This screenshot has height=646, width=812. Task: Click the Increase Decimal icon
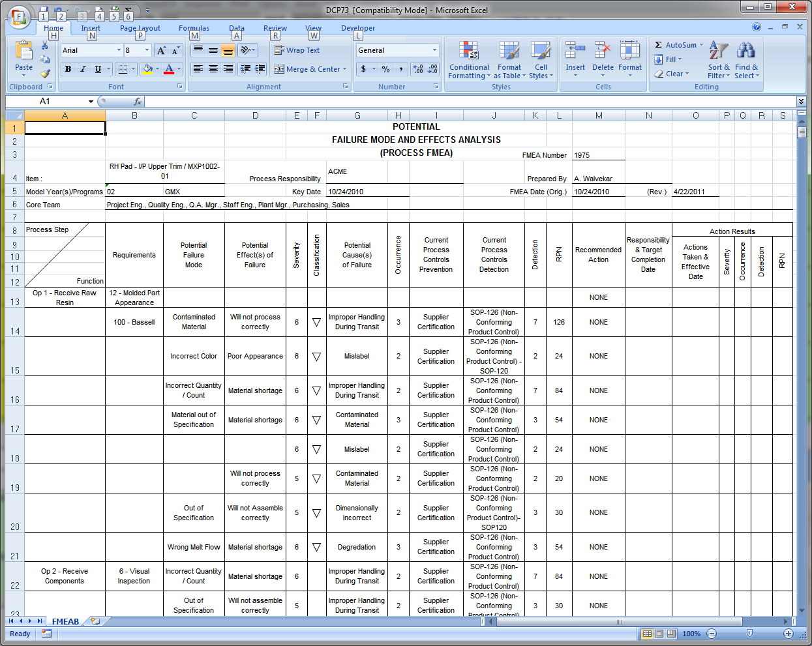click(418, 69)
